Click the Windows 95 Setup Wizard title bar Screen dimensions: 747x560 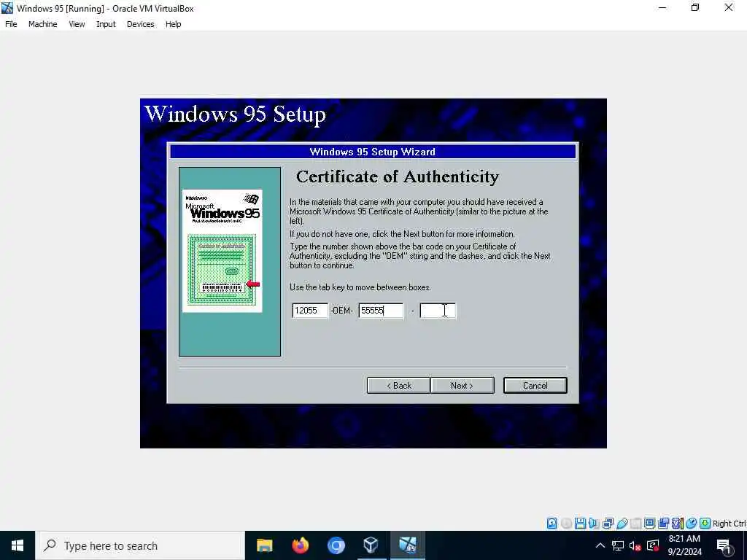(x=373, y=152)
